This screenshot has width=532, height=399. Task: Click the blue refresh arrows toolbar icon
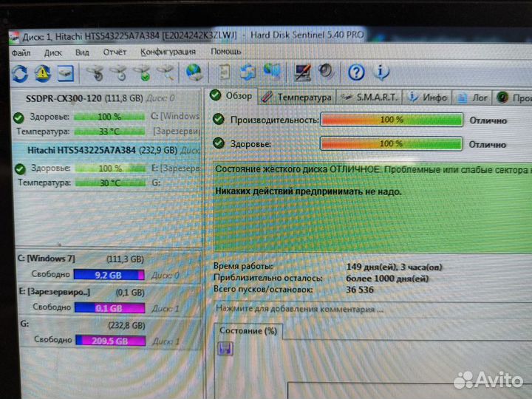click(19, 72)
